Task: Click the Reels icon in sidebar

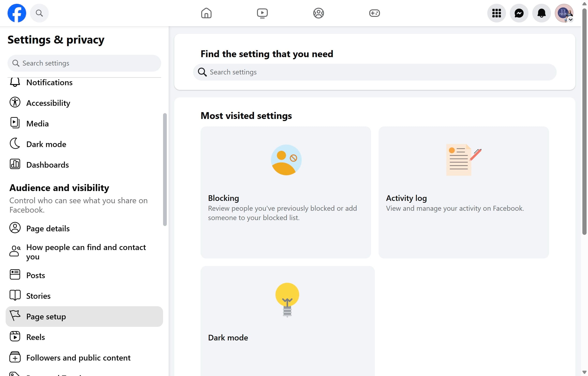Action: pos(15,336)
